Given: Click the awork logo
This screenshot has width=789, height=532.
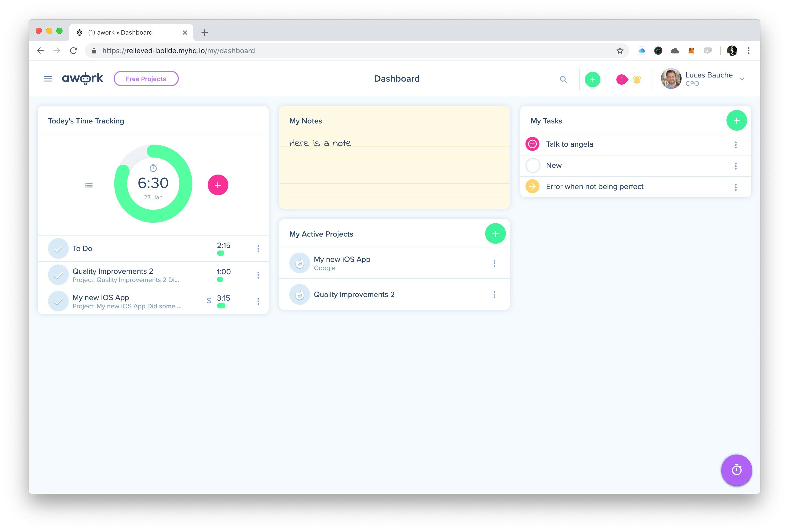Looking at the screenshot, I should coord(82,78).
